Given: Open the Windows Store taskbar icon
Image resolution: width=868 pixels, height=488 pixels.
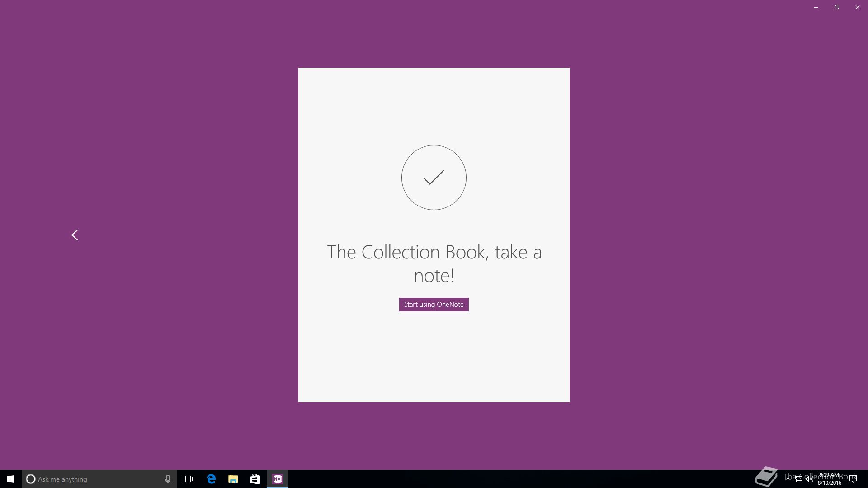Looking at the screenshot, I should point(255,479).
